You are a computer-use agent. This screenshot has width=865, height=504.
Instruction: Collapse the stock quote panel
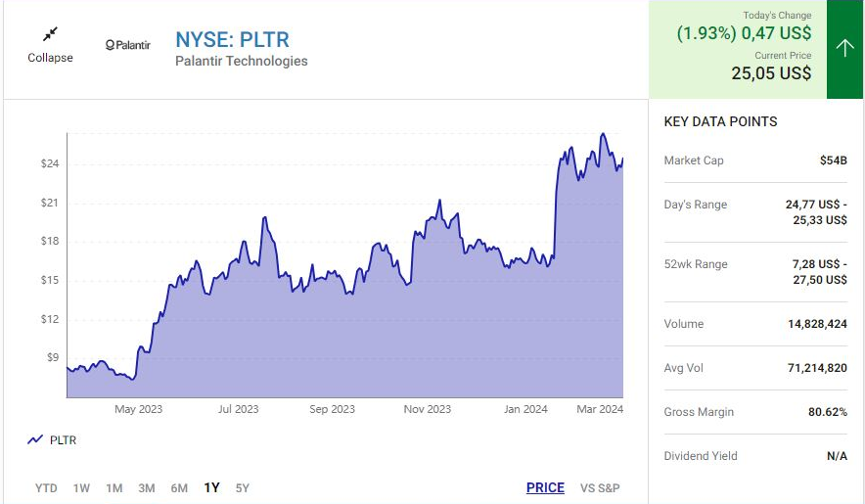[x=50, y=58]
